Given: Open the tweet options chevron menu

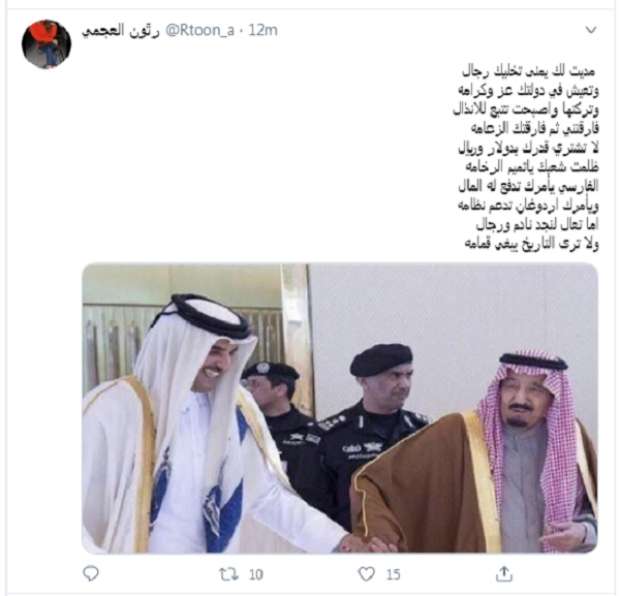Looking at the screenshot, I should coord(591,30).
